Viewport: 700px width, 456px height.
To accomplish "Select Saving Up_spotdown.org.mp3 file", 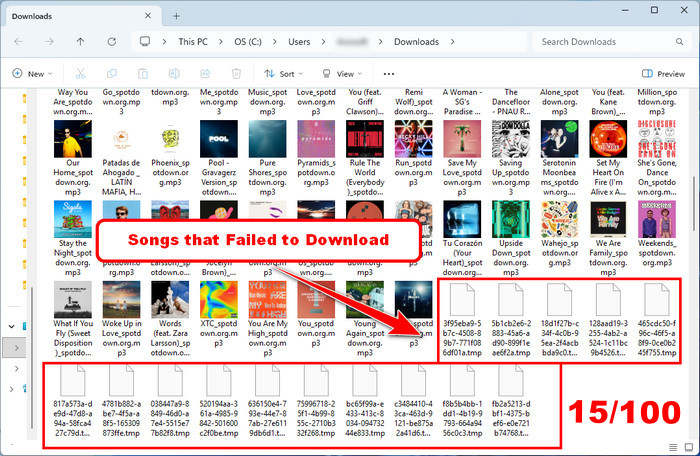I will [511, 159].
